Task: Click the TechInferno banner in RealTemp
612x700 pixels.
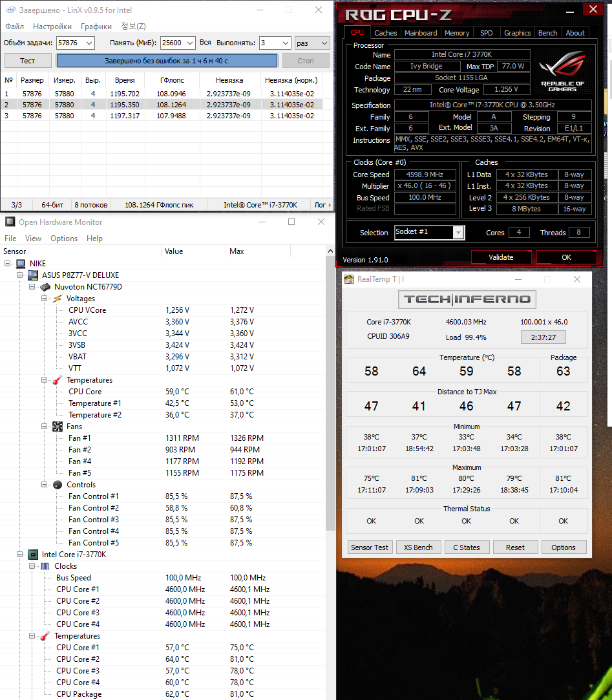Action: (x=467, y=299)
